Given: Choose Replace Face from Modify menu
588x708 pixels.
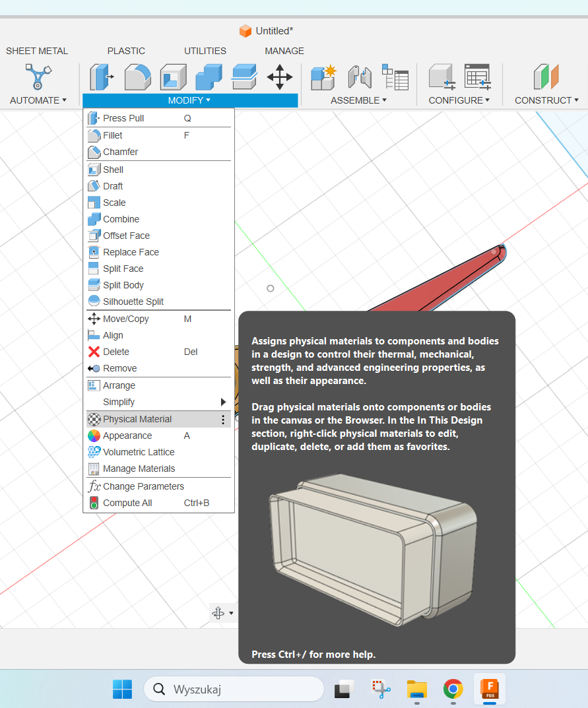Looking at the screenshot, I should tap(158, 252).
